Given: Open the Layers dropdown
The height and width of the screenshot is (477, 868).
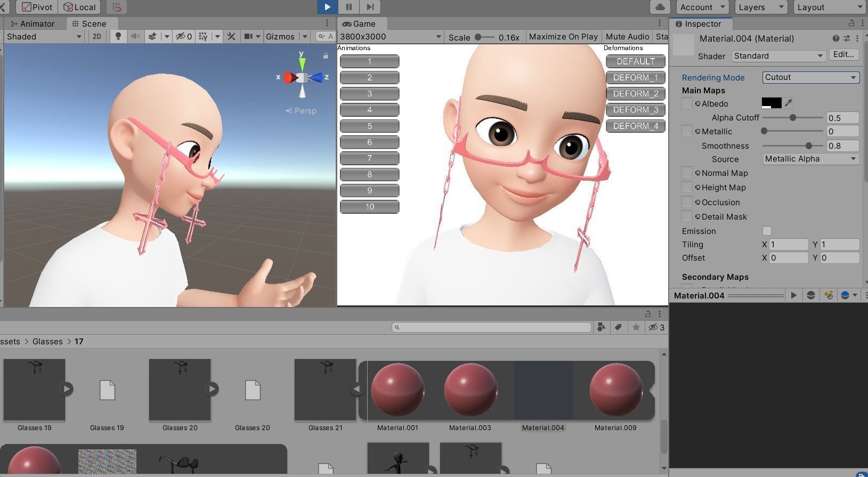Looking at the screenshot, I should coord(761,7).
